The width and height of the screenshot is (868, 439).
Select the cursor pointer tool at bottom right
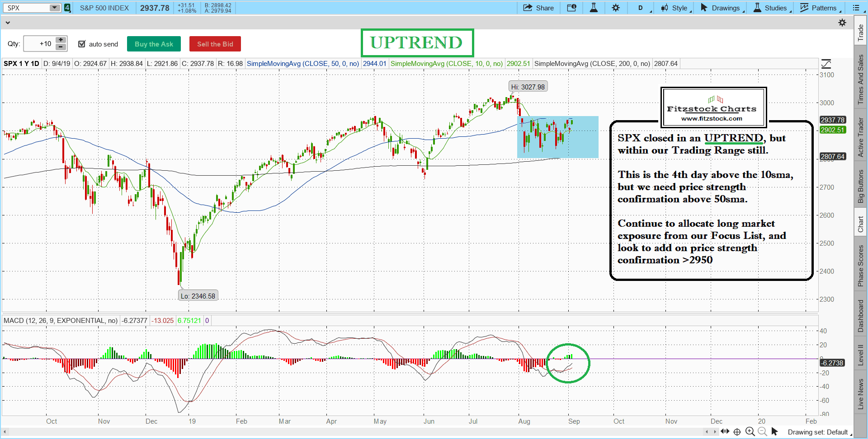tap(775, 432)
